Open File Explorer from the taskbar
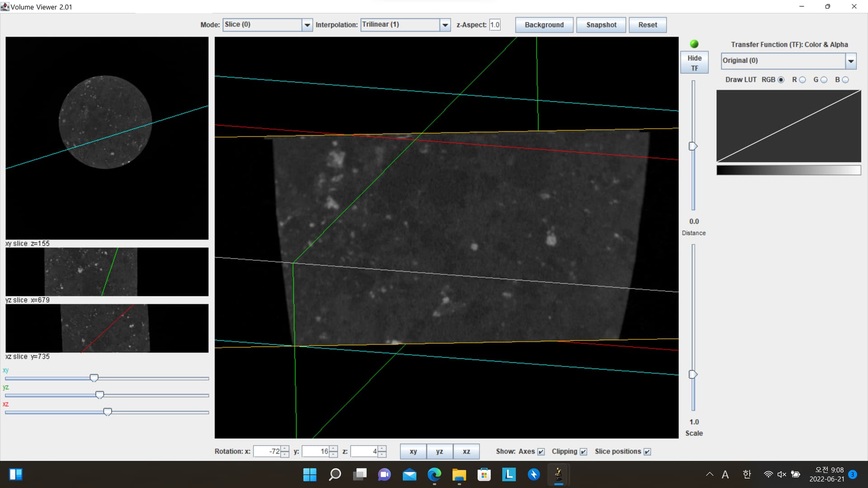This screenshot has width=868, height=488. point(459,475)
